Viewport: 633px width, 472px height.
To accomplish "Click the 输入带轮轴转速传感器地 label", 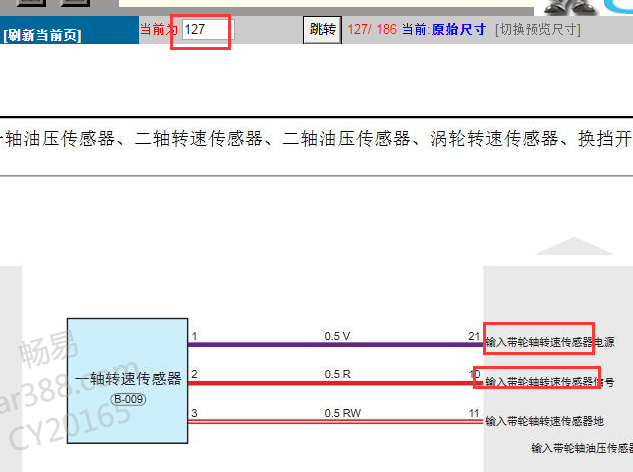I will pyautogui.click(x=544, y=421).
